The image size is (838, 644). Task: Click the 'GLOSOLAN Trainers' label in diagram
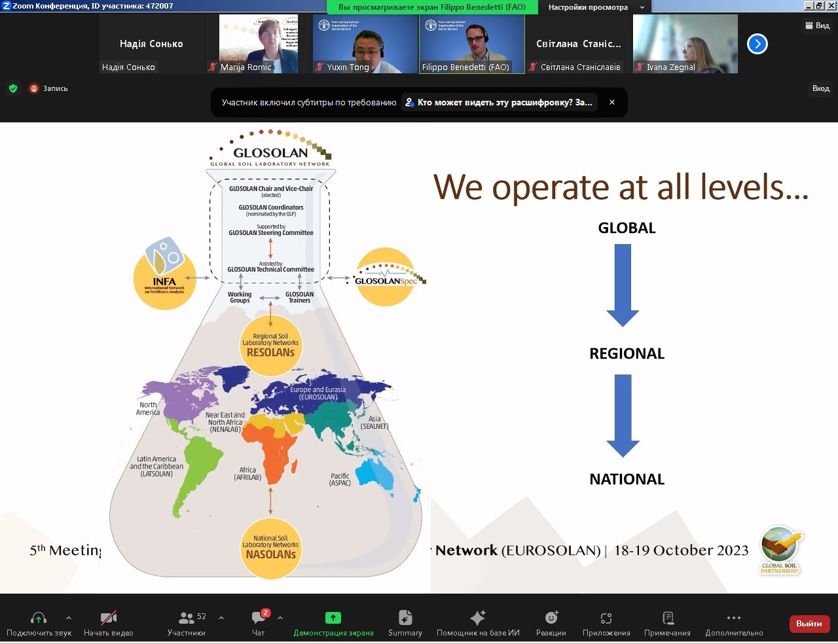click(300, 297)
